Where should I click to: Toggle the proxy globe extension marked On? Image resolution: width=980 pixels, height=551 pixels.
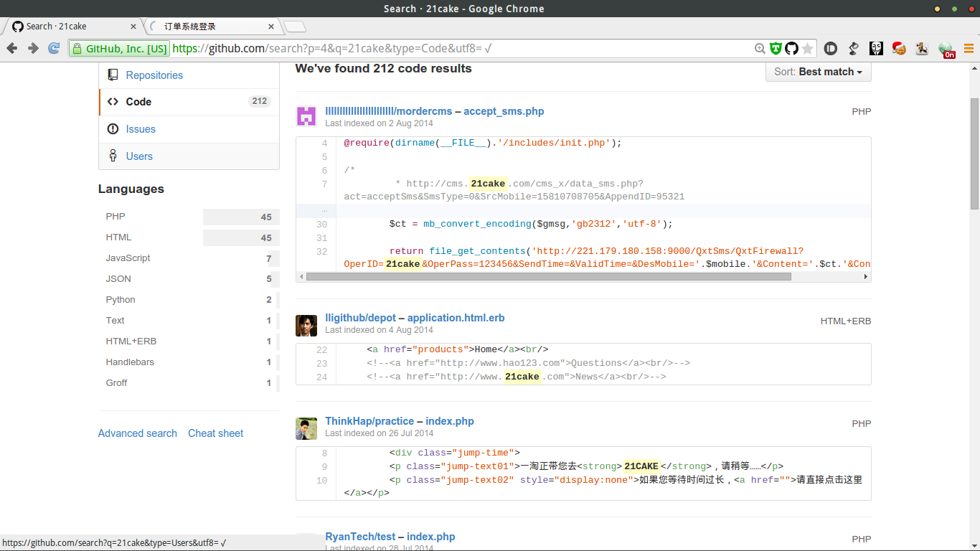point(946,50)
